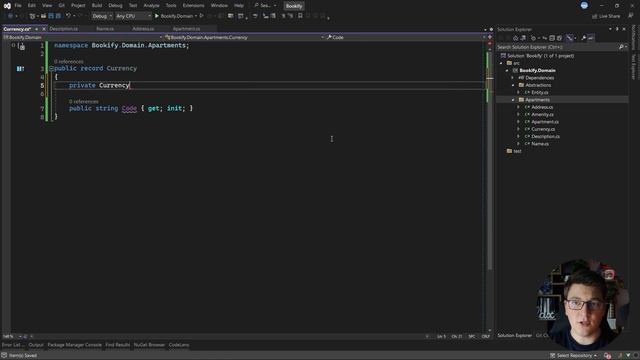The image size is (640, 360).
Task: Expand the Dependencies node
Action: 513,78
